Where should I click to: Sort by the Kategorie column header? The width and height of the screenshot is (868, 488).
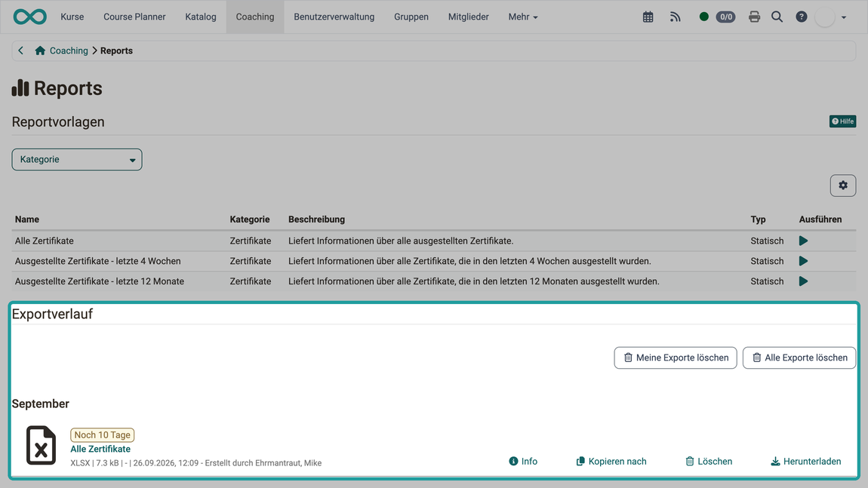(250, 219)
